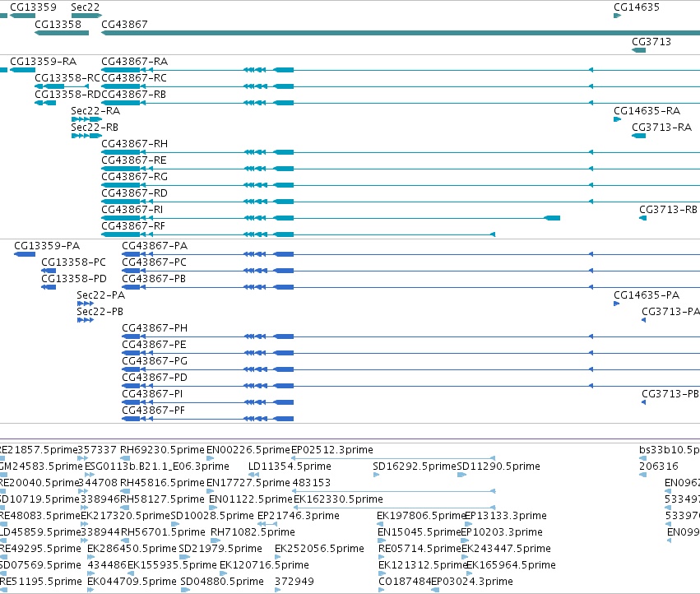Select protein CG43867-PB
The image size is (700, 594).
click(410, 287)
